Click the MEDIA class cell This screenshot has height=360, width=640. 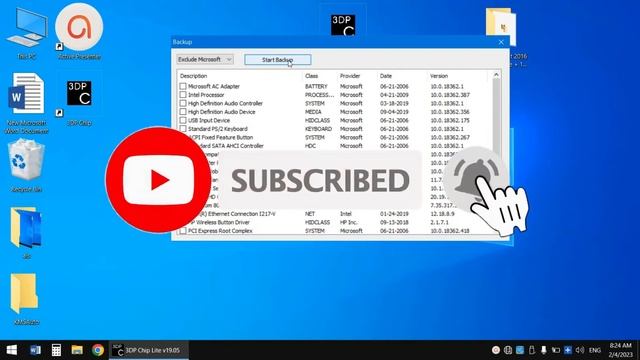(313, 112)
